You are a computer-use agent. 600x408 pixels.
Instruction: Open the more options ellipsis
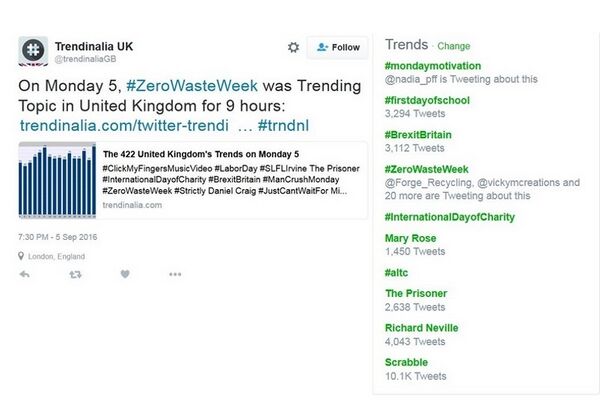coord(175,274)
